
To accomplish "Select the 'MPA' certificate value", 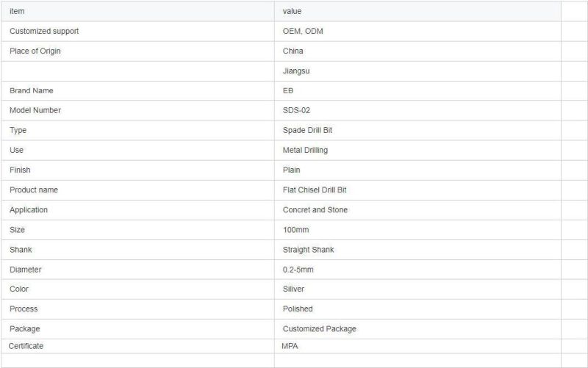I will [x=290, y=345].
